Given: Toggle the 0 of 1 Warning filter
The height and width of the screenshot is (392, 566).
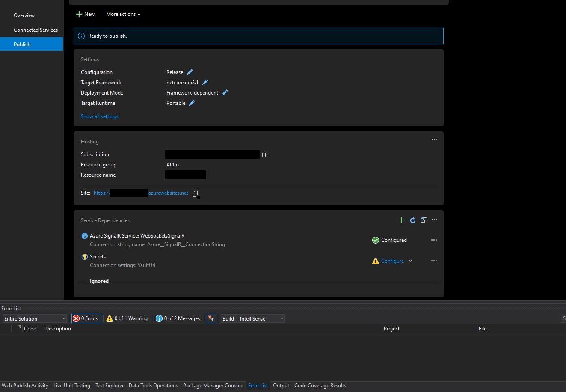Looking at the screenshot, I should (127, 318).
